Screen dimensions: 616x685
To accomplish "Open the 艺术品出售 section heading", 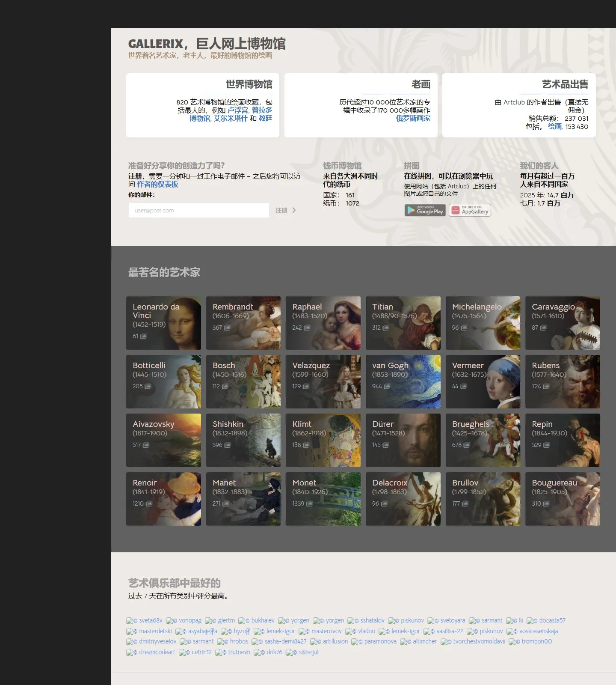I will [565, 84].
